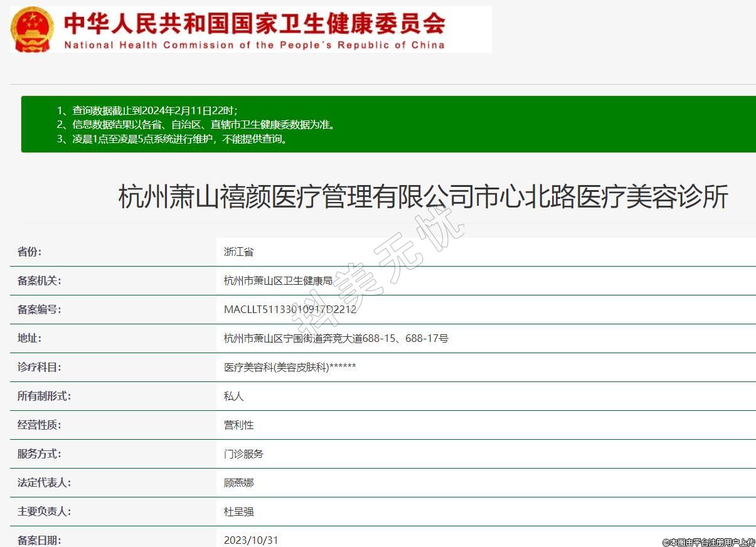Select the main person in charge 杜呈强
The height and width of the screenshot is (547, 756).
pos(238,512)
